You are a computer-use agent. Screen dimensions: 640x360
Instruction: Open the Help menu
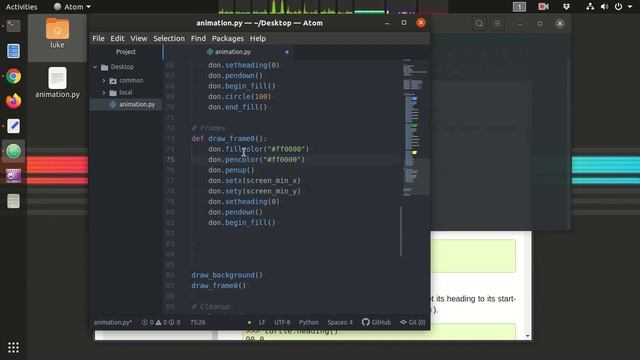tap(258, 38)
